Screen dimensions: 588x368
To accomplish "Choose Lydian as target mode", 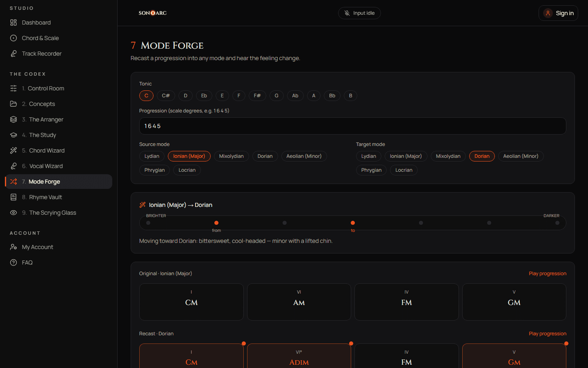I will pyautogui.click(x=369, y=156).
